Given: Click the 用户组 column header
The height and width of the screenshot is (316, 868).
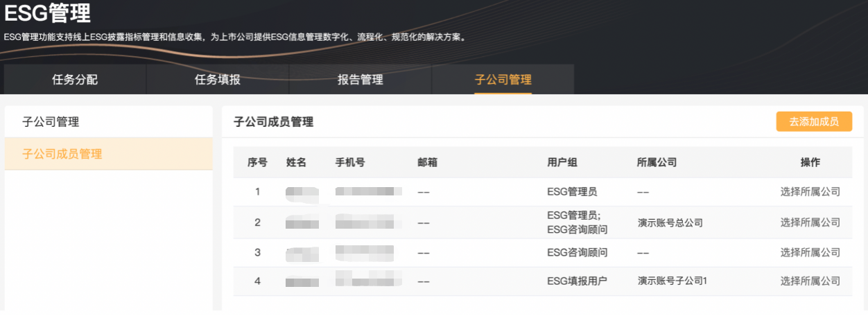Looking at the screenshot, I should coord(562,163).
